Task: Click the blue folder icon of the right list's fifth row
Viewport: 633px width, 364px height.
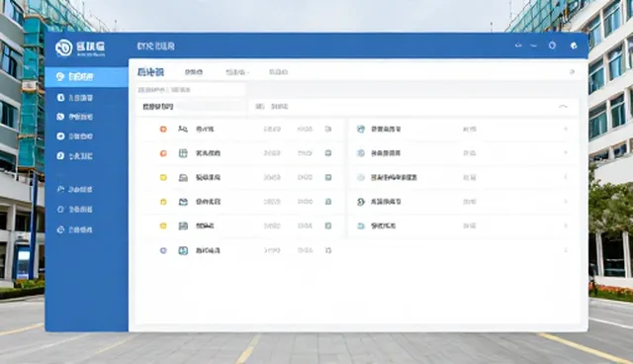Action: [x=361, y=226]
